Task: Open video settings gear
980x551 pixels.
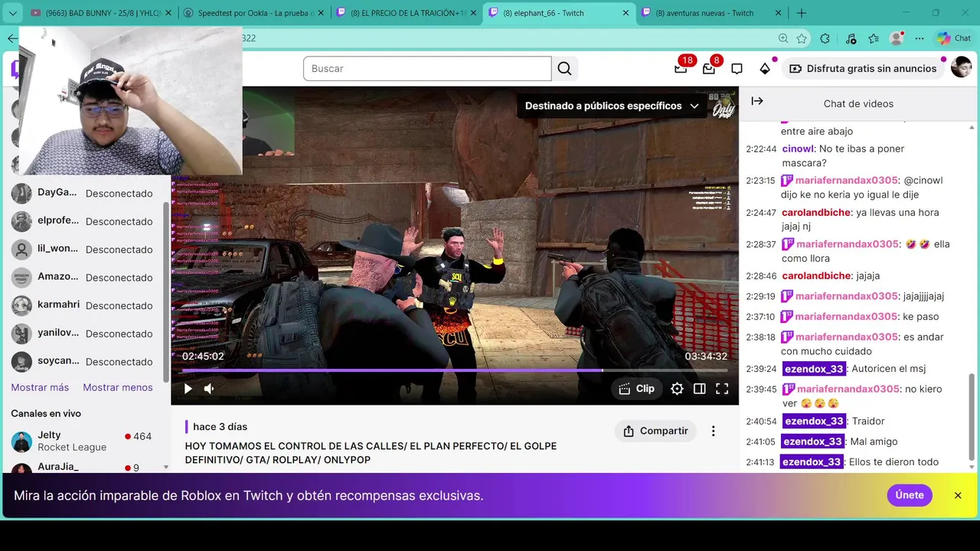Action: pyautogui.click(x=677, y=389)
